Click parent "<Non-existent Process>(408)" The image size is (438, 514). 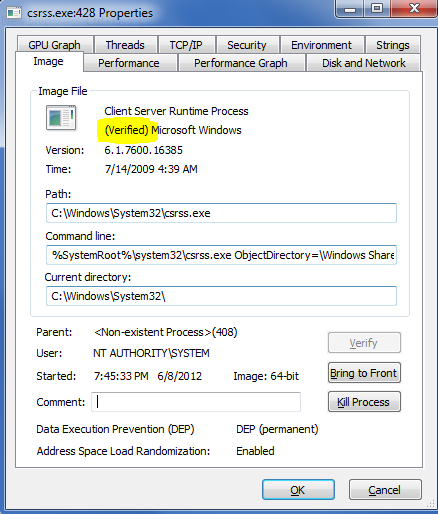[166, 332]
